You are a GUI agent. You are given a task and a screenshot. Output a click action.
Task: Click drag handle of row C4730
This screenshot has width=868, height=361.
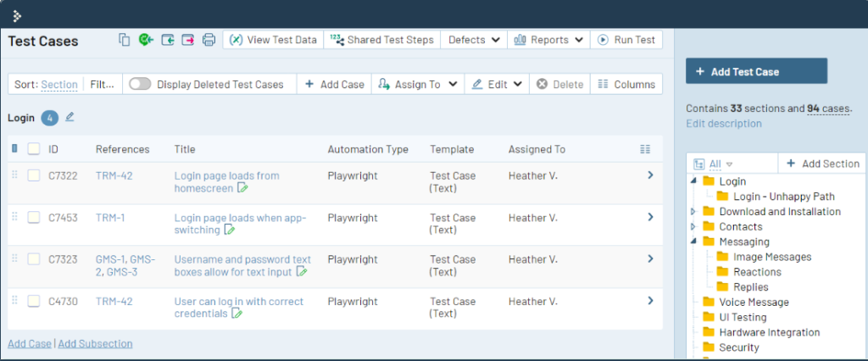coord(15,301)
